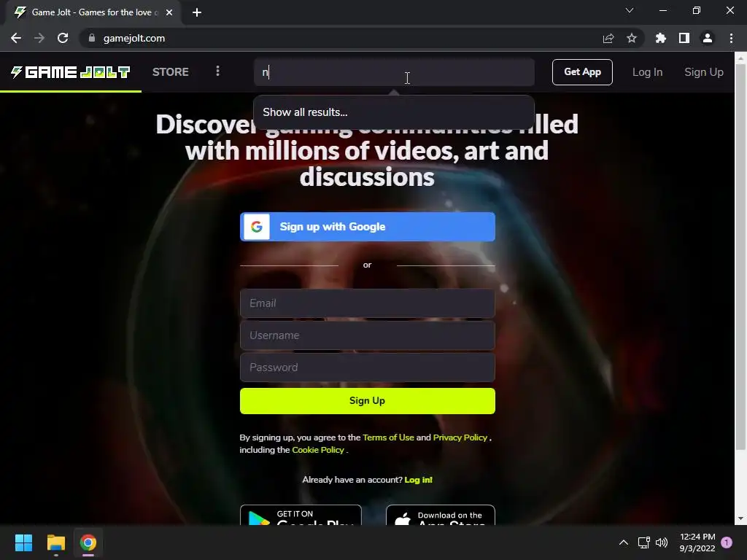The height and width of the screenshot is (560, 747).
Task: Open the notification badge in the taskbar
Action: click(x=727, y=542)
